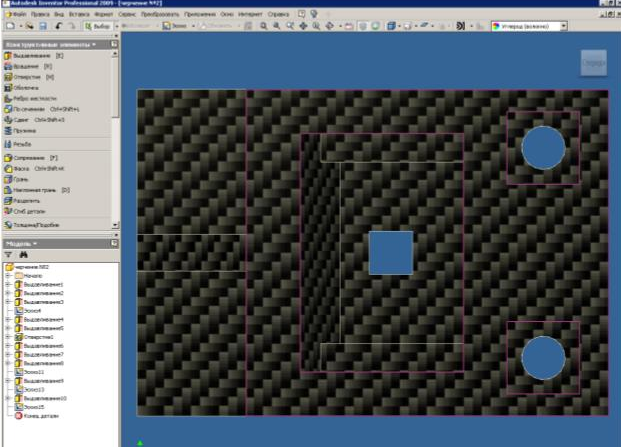Open the Вставка menu

click(79, 14)
